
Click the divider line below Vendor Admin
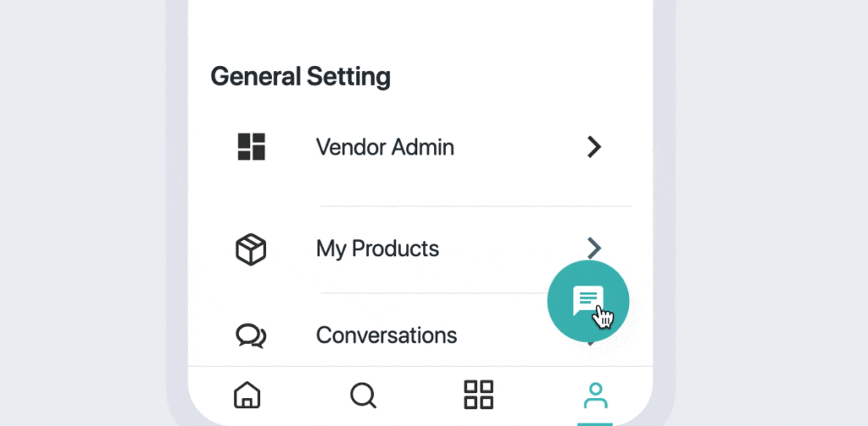point(475,206)
